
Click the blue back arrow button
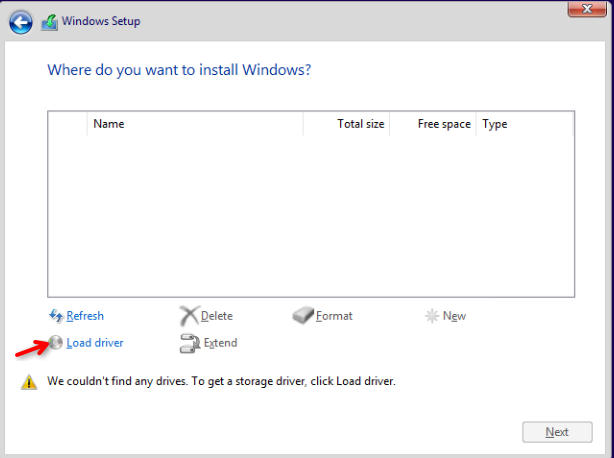pyautogui.click(x=20, y=21)
